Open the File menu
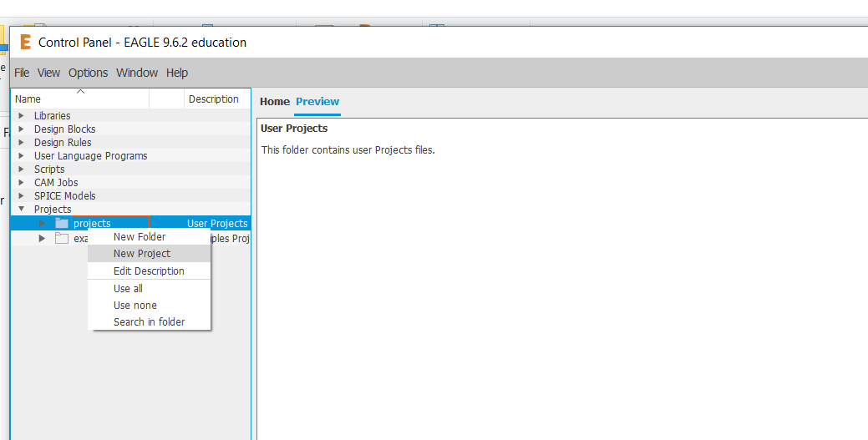 (x=22, y=73)
